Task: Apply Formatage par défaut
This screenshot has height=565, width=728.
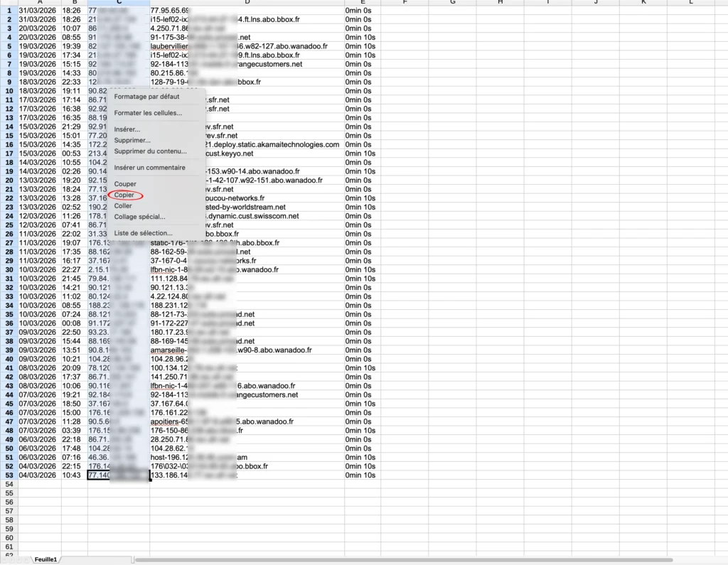Action: (x=146, y=97)
